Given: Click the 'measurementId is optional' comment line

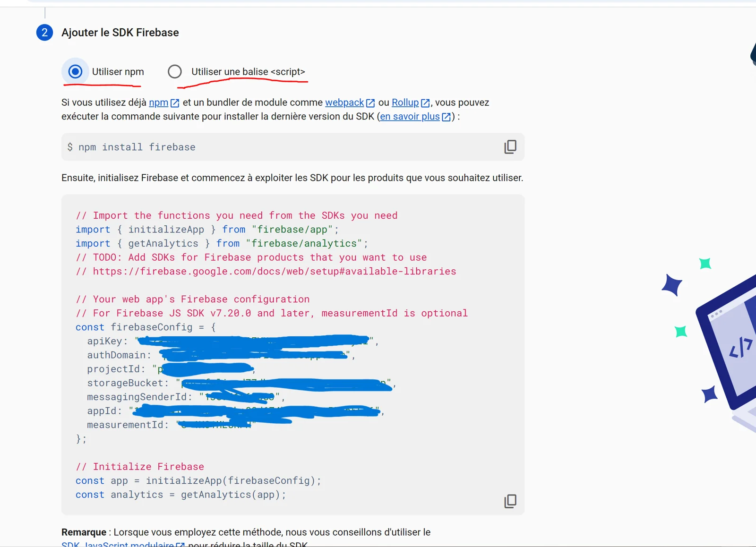Looking at the screenshot, I should tap(272, 313).
